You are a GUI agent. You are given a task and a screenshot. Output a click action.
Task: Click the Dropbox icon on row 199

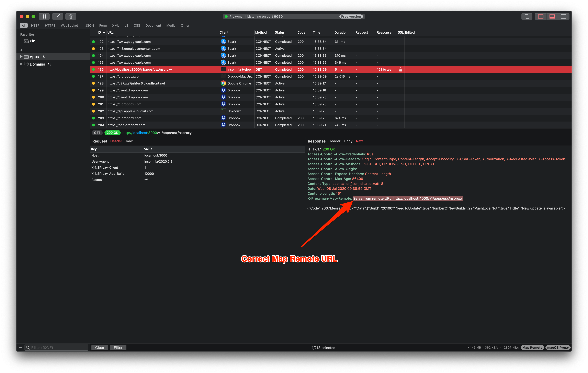(223, 90)
